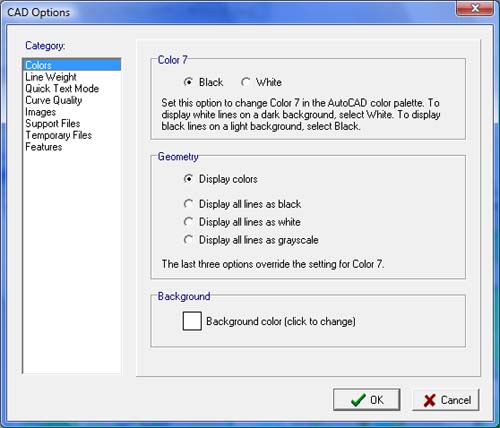Click 'The last three options override' note

click(273, 264)
